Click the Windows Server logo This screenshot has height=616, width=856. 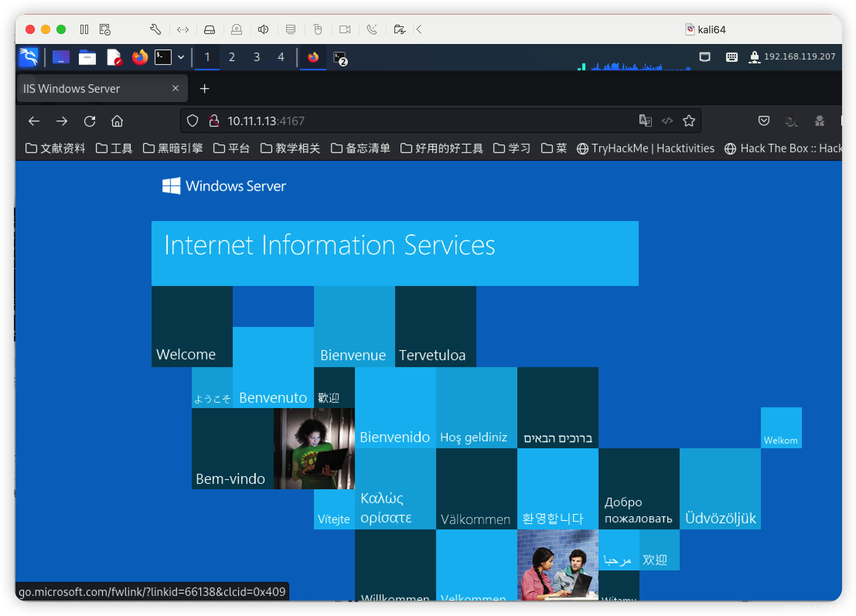pos(224,186)
